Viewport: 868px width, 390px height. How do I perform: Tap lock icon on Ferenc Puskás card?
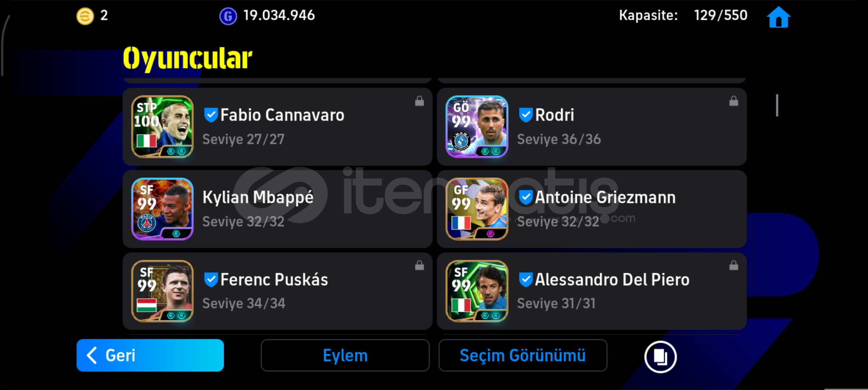point(419,265)
